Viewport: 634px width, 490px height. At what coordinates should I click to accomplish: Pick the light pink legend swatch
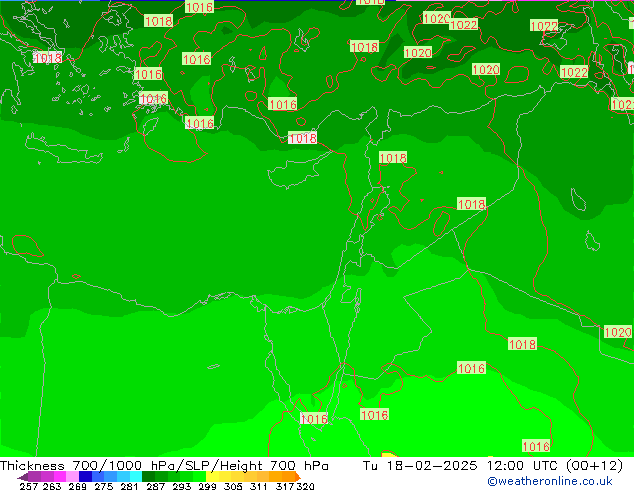[x=72, y=476]
